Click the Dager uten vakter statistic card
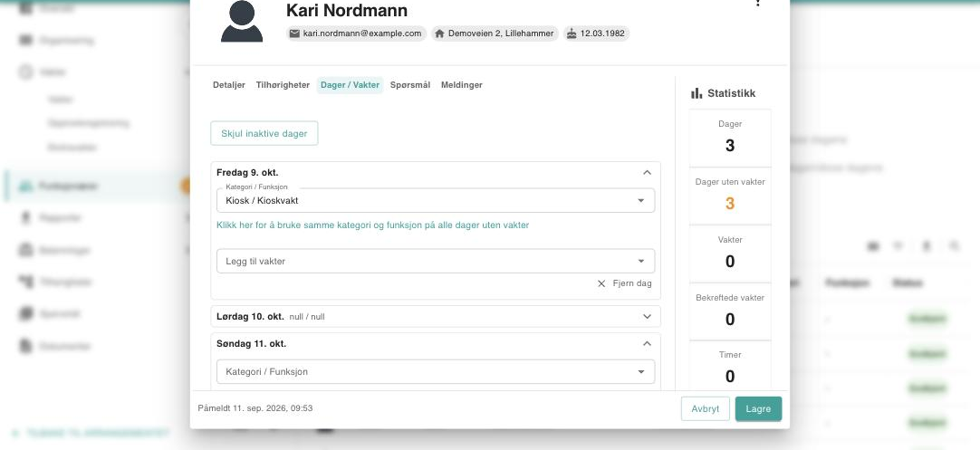980x450 pixels. 730,196
